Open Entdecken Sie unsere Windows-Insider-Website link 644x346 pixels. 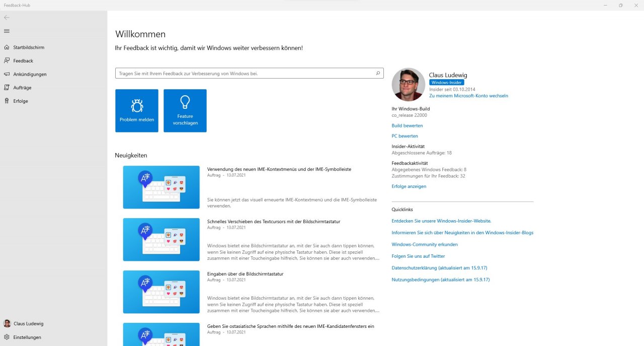(441, 221)
